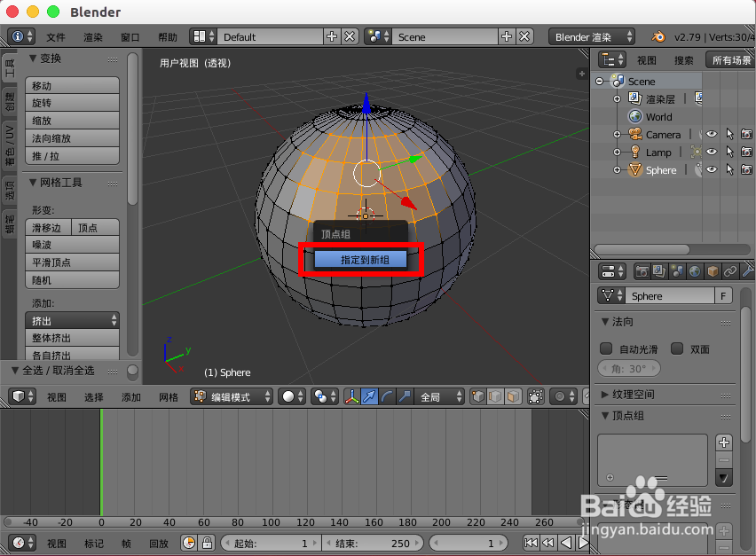Open the Object properties cube tab
The width and height of the screenshot is (756, 556).
point(713,271)
